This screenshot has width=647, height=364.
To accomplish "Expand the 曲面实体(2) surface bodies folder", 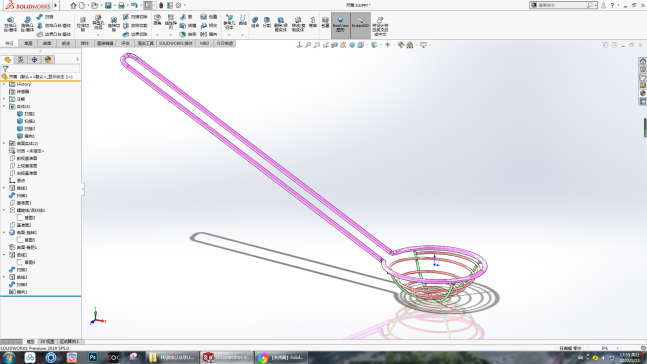I will [4, 144].
